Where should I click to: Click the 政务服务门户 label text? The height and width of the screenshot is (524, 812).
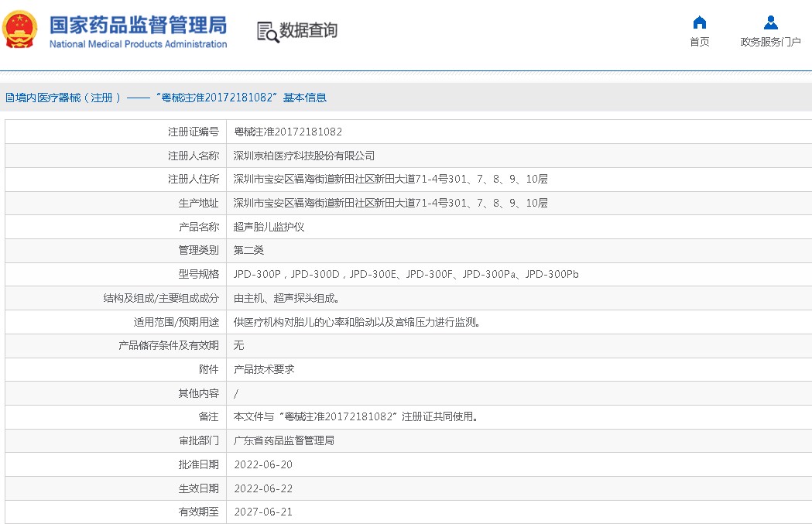click(770, 42)
